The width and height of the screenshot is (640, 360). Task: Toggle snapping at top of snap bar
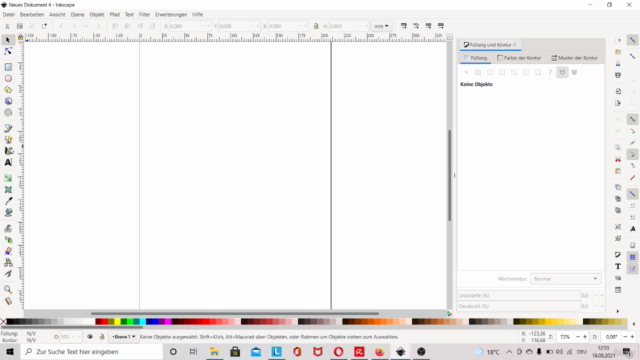coord(632,40)
